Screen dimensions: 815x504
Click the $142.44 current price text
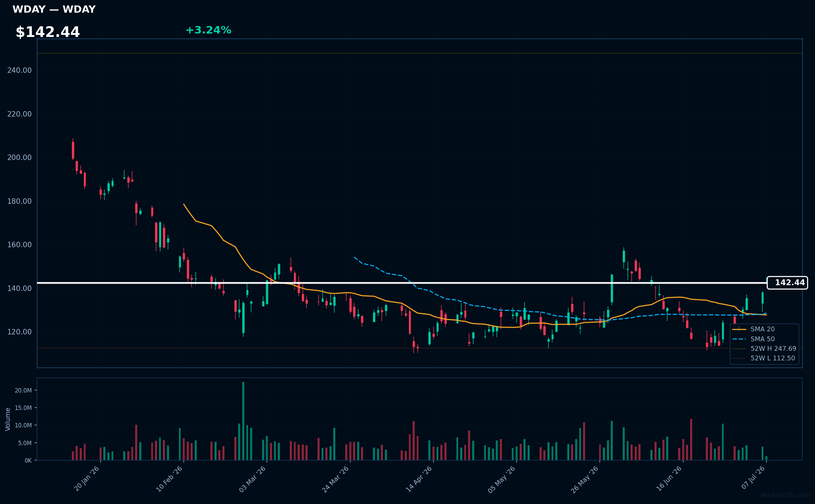[48, 32]
